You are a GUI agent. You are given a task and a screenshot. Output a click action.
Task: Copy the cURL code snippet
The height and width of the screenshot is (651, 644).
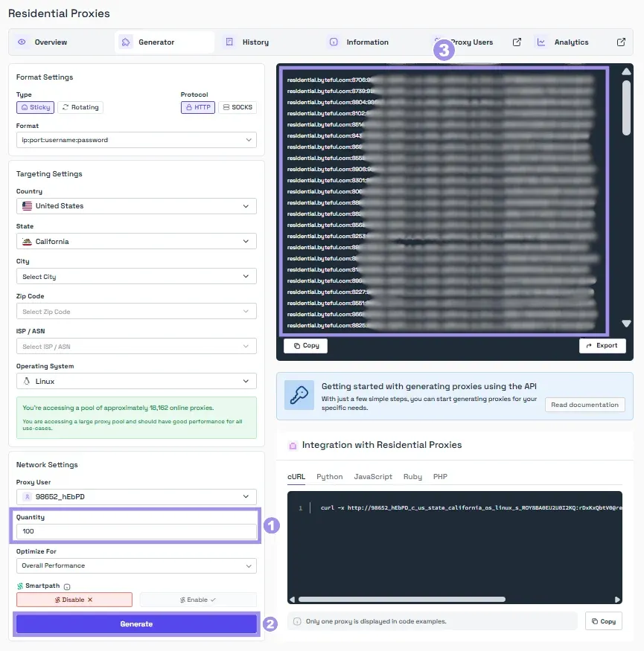click(604, 621)
